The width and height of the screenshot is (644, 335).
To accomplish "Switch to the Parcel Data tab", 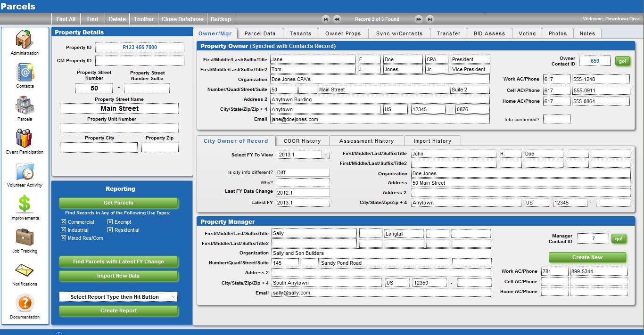I will (260, 33).
